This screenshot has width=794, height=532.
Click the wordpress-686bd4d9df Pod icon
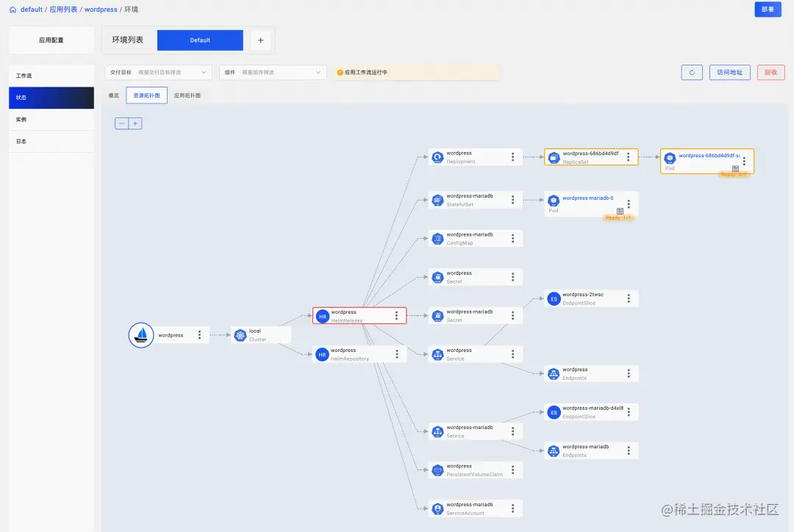670,158
